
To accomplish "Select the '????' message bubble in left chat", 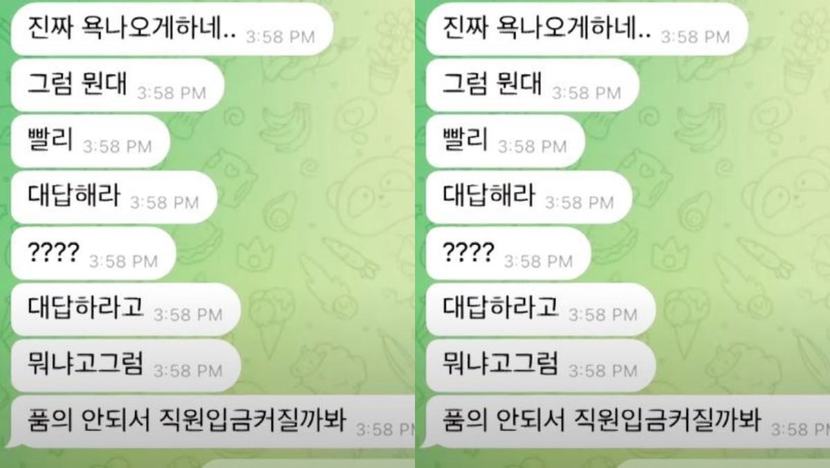I will click(93, 253).
